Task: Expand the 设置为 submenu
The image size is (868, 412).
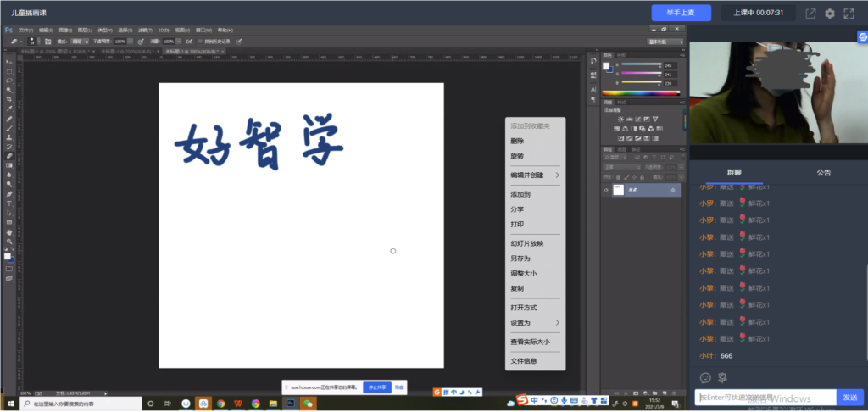Action: point(535,322)
